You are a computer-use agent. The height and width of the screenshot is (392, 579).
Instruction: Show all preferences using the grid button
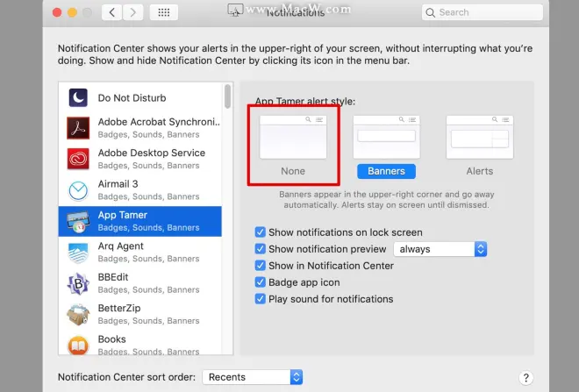tap(163, 12)
